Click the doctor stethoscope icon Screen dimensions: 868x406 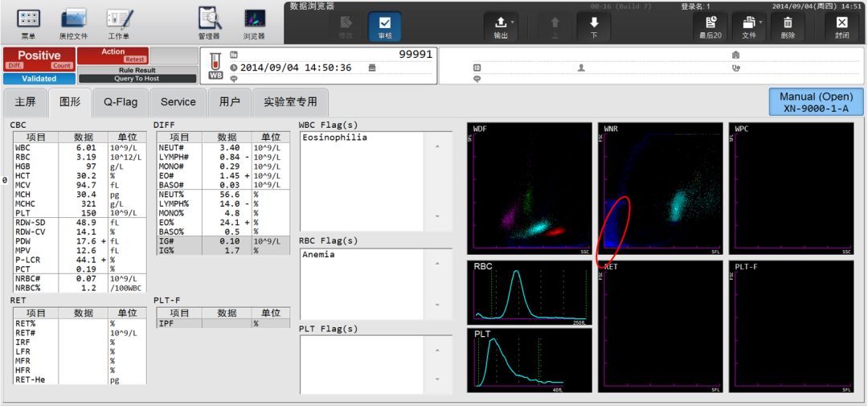pyautogui.click(x=735, y=68)
